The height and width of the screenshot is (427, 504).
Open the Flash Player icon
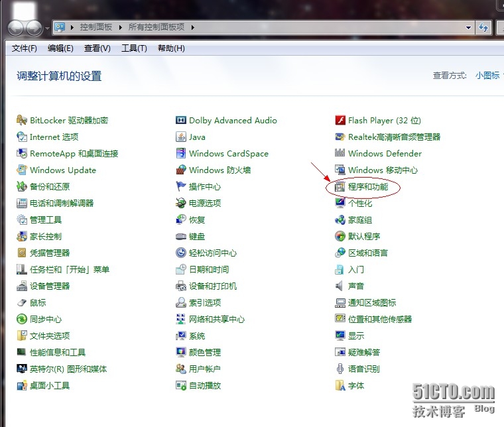point(340,120)
